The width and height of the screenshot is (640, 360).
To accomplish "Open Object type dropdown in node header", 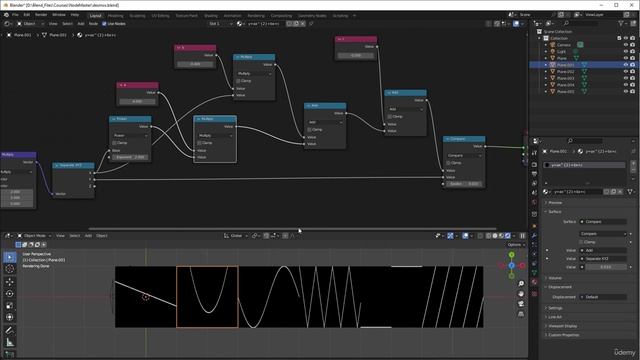I will tap(30, 24).
